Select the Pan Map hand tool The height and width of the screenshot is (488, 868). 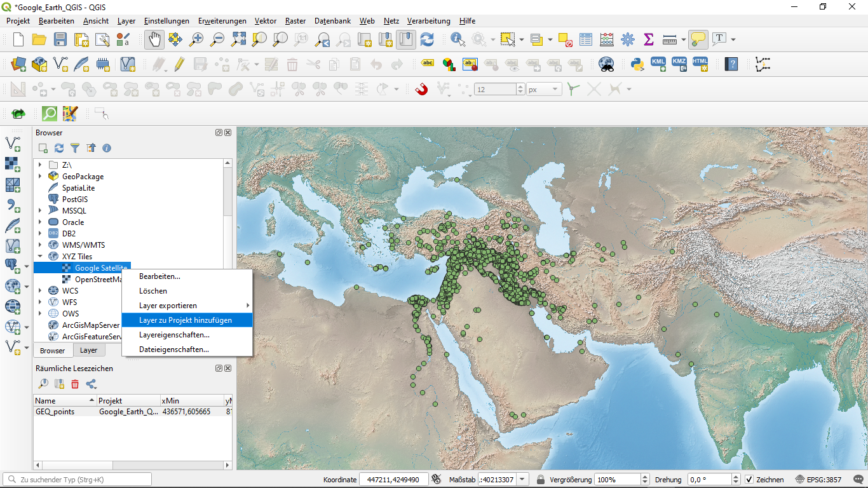(154, 39)
